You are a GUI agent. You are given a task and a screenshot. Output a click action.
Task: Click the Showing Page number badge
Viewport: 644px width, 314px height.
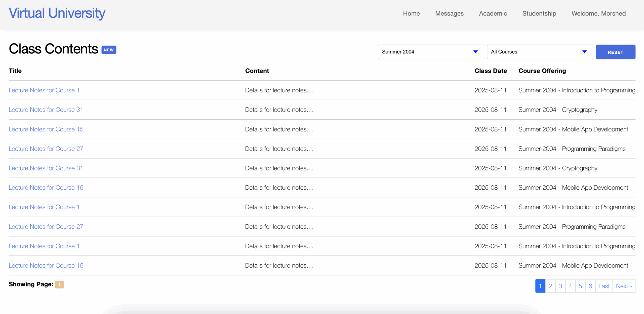click(59, 285)
